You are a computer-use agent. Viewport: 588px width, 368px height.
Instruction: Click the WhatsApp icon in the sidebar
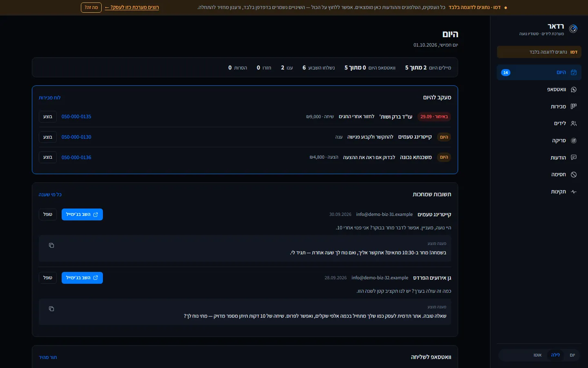tap(574, 90)
